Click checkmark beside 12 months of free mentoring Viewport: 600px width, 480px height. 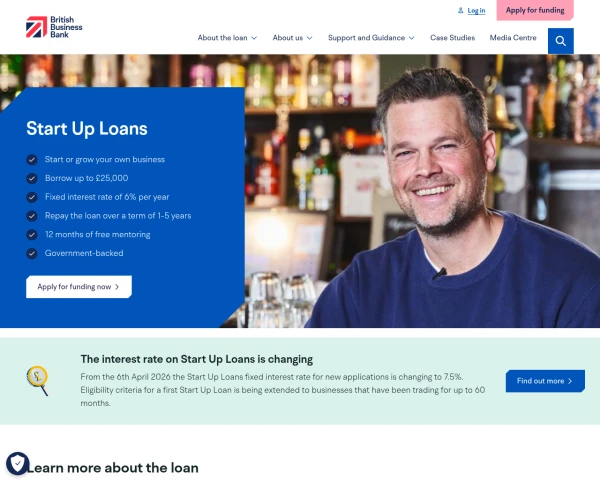click(x=32, y=235)
